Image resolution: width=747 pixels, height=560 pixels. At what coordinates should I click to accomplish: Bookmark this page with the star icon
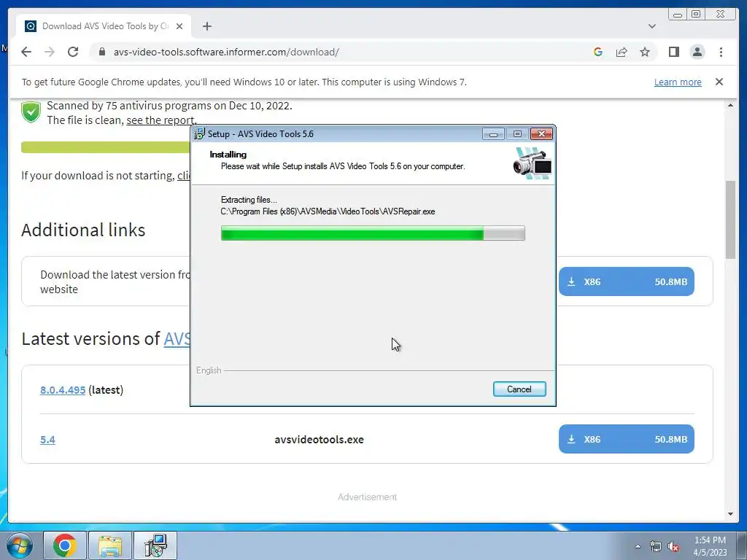pyautogui.click(x=645, y=52)
